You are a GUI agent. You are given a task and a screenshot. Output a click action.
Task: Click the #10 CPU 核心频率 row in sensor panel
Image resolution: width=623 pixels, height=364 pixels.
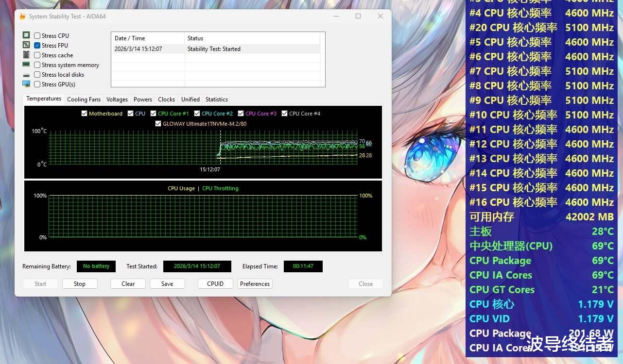pos(542,115)
